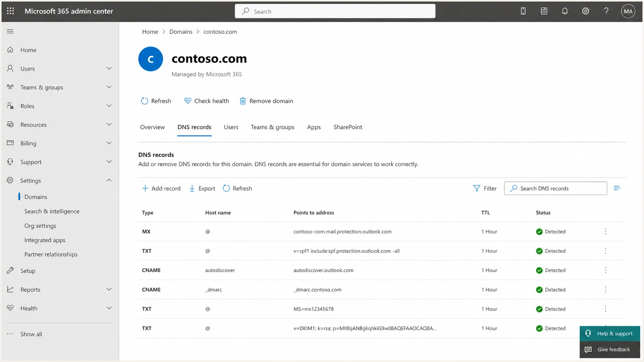644x362 pixels.
Task: Click the Help & support headset icon
Action: [588, 333]
